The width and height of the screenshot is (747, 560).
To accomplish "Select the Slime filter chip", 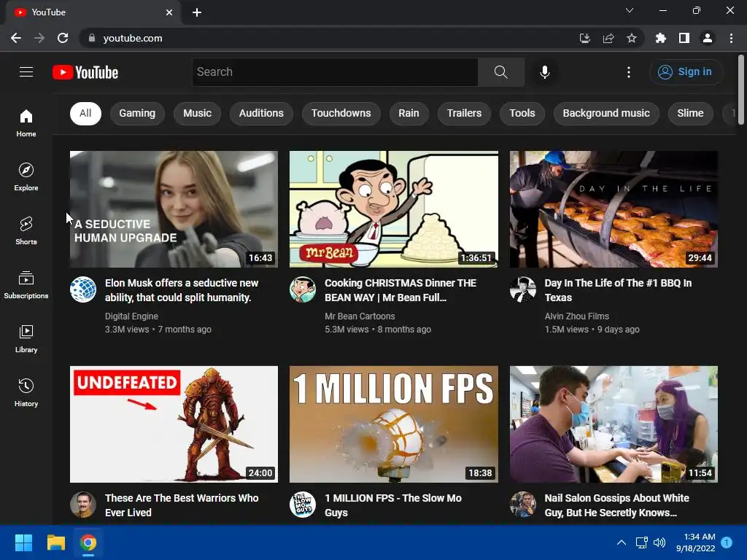I will click(x=690, y=113).
